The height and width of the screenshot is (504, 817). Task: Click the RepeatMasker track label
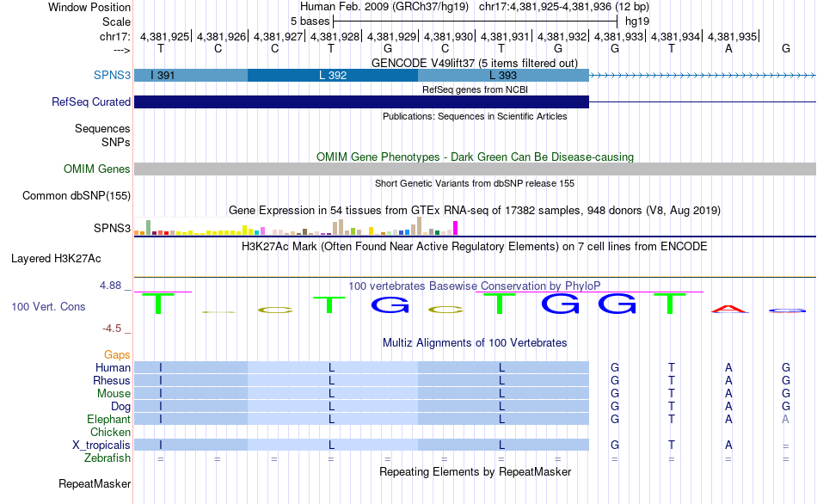click(95, 483)
